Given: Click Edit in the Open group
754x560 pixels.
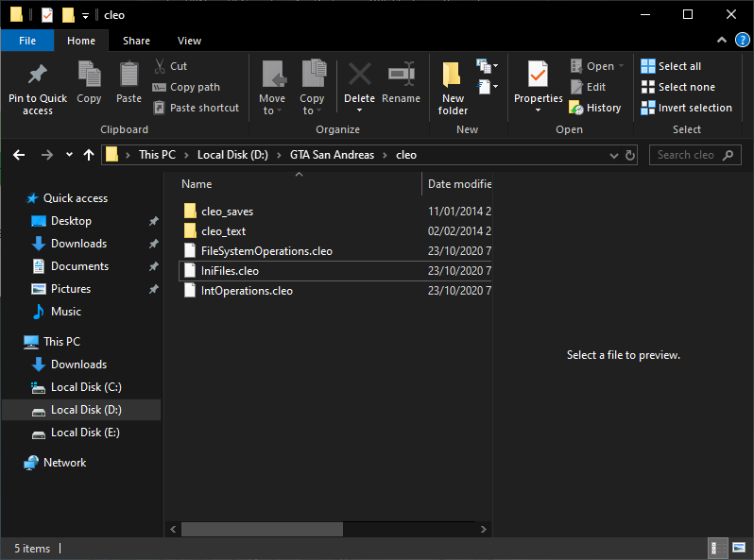Looking at the screenshot, I should 588,87.
